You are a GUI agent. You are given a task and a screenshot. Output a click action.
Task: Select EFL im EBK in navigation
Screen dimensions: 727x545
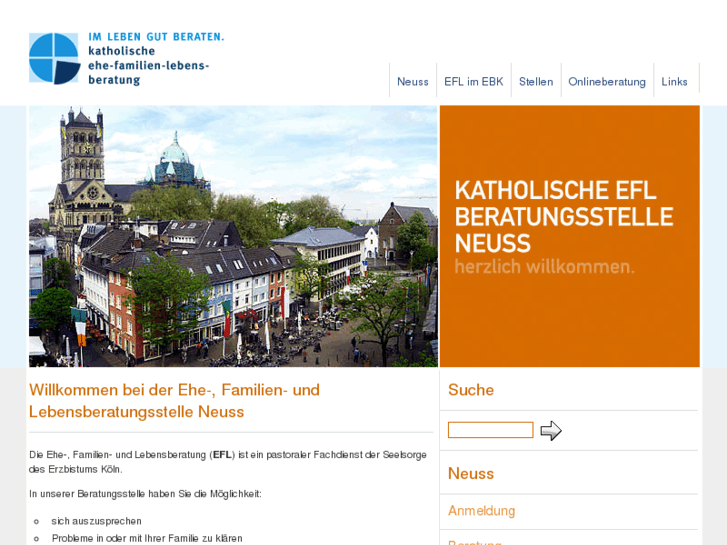tap(473, 82)
